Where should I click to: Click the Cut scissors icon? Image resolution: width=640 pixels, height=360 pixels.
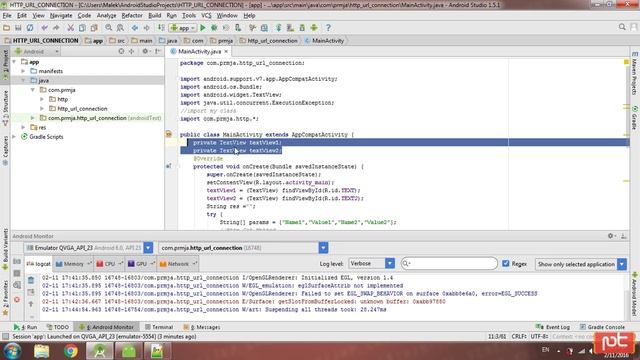pyautogui.click(x=70, y=28)
